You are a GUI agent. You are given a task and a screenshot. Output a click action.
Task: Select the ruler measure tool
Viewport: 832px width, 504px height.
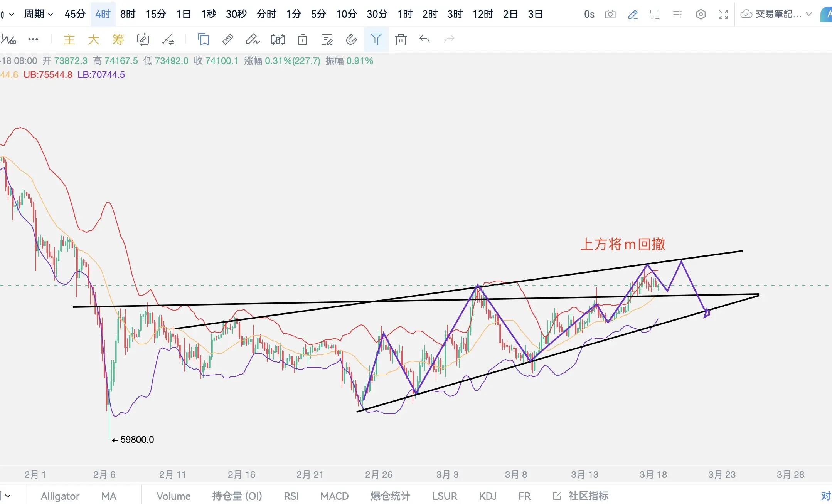pyautogui.click(x=228, y=39)
